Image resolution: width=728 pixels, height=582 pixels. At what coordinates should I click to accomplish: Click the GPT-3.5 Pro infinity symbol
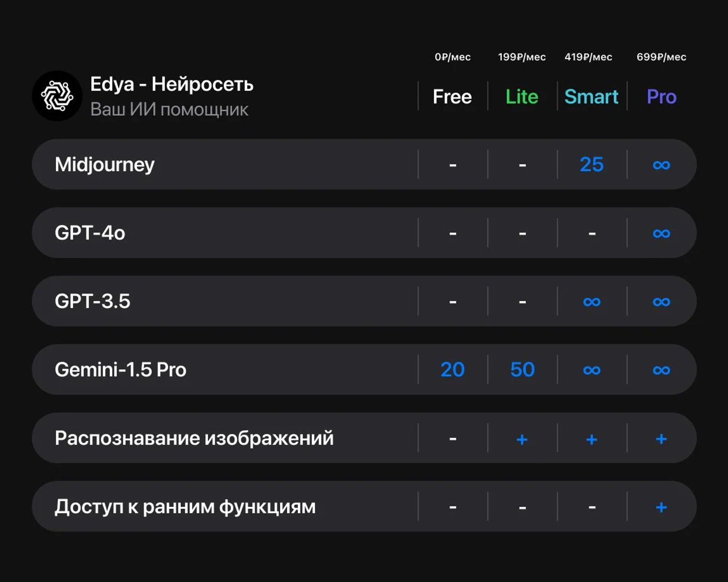pyautogui.click(x=662, y=302)
